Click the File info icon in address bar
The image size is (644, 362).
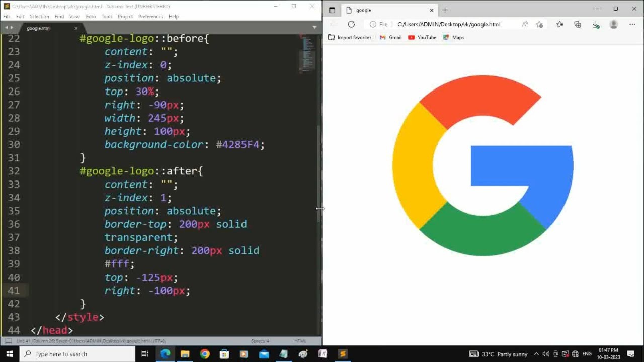click(379, 24)
